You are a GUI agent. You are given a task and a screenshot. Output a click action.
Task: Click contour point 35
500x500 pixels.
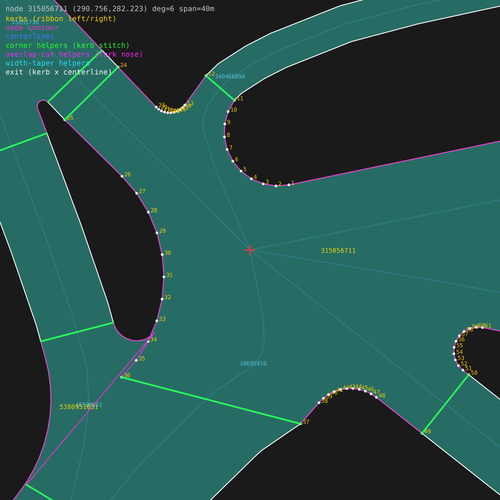point(136,360)
